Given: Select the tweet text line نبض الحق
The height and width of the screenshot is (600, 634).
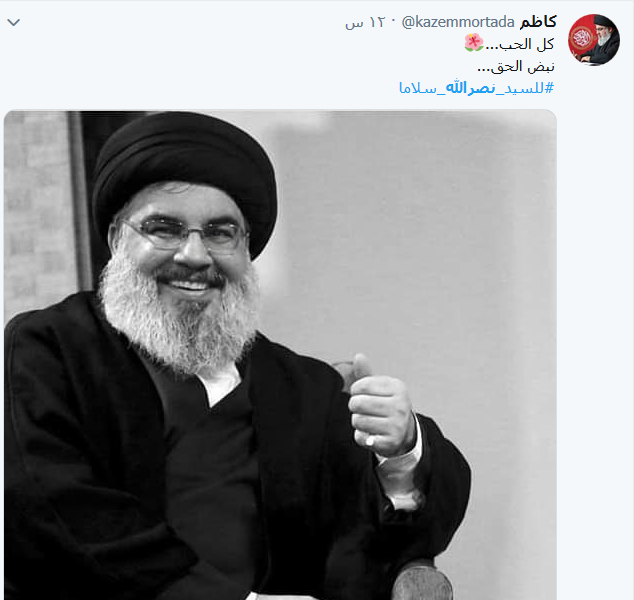Looking at the screenshot, I should pyautogui.click(x=516, y=66).
